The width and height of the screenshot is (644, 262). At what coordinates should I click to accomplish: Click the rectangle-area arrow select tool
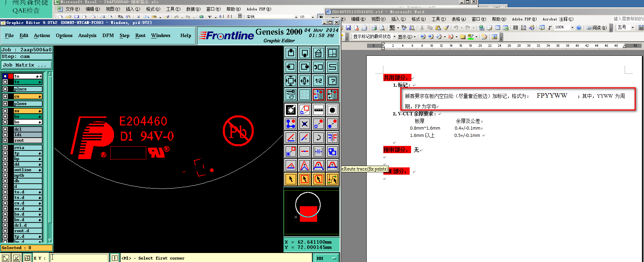[305, 179]
